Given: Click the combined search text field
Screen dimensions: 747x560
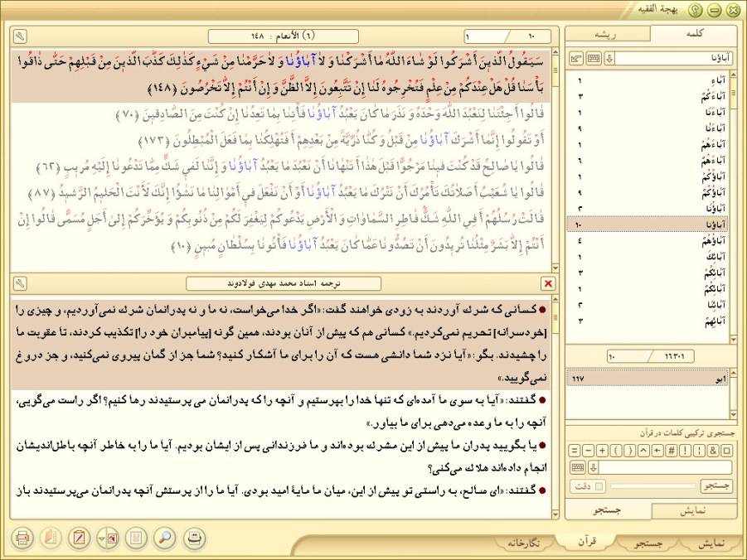Looking at the screenshot, I should pos(666,467).
